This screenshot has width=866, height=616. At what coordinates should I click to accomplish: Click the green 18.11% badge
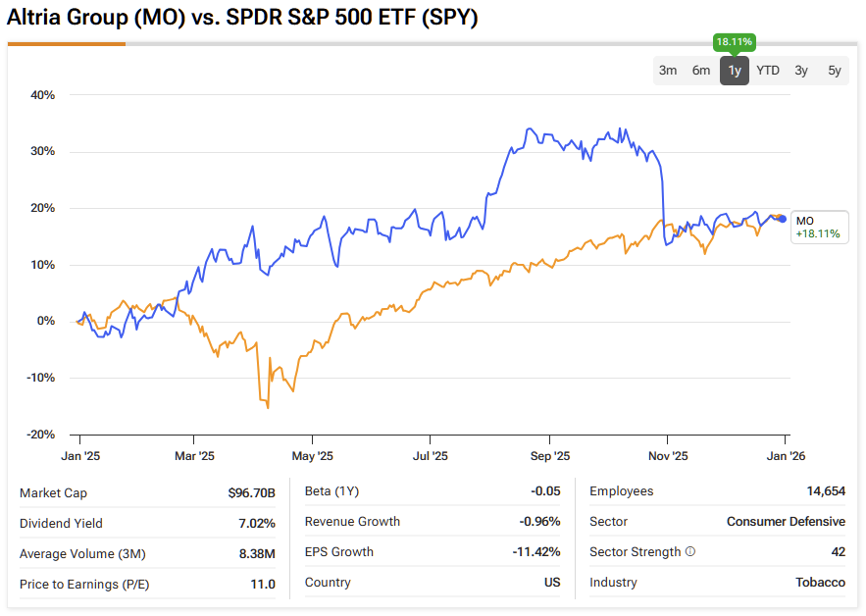(x=734, y=42)
